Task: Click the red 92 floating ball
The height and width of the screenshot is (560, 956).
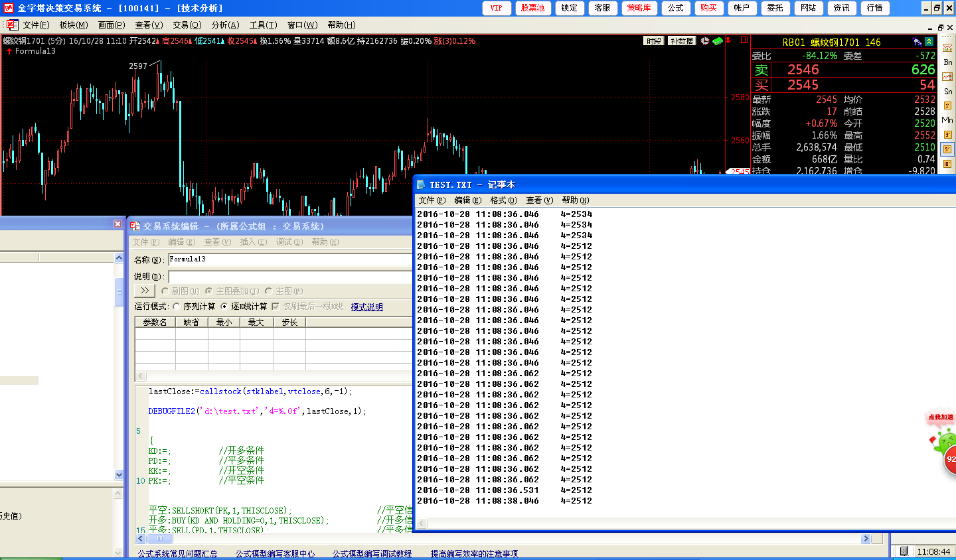Action: click(950, 460)
